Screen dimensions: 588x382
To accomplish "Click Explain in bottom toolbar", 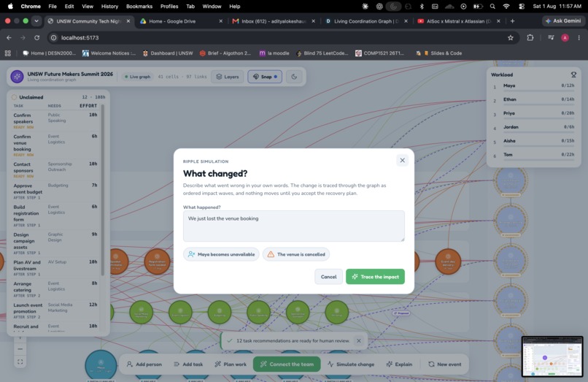I will pyautogui.click(x=399, y=364).
